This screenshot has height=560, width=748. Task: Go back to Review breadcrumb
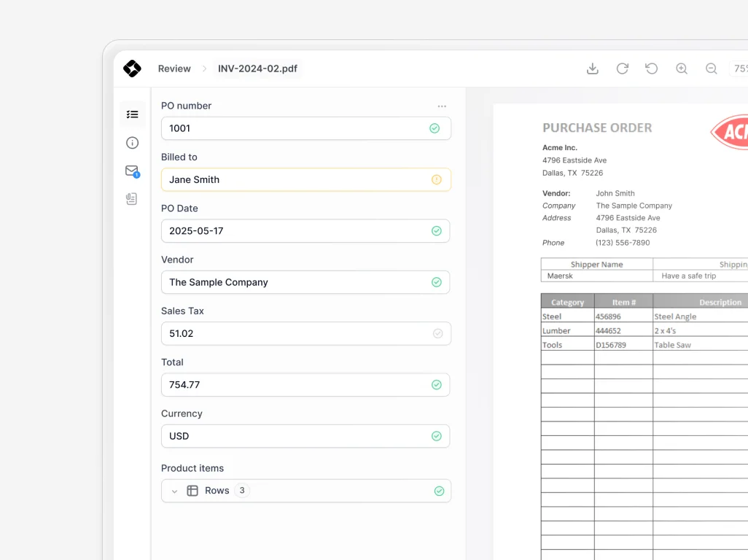(x=174, y=69)
